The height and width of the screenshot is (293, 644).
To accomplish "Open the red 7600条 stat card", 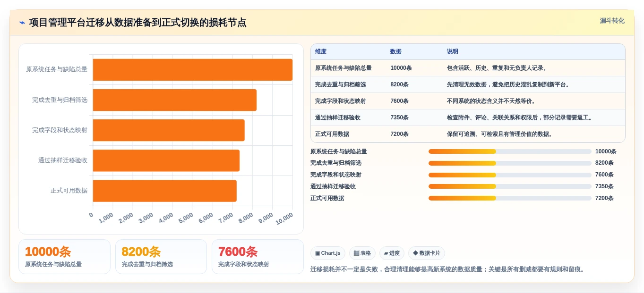I will click(258, 257).
